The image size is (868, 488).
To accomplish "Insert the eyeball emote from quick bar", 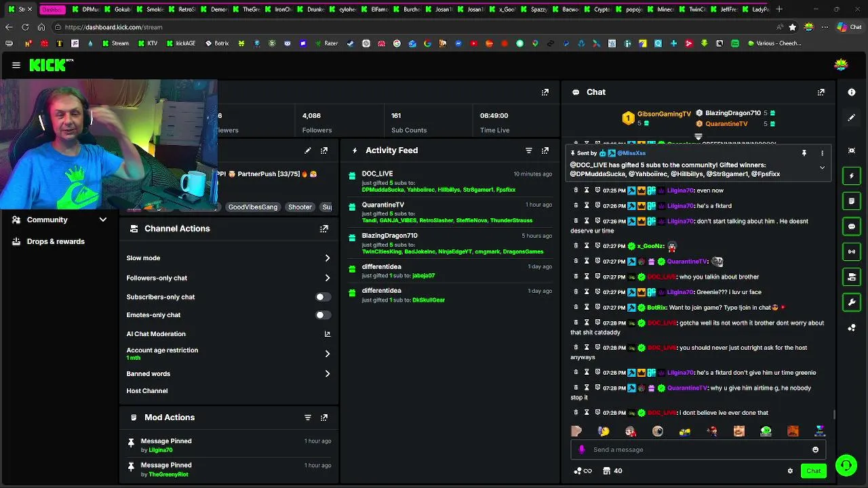I will (x=658, y=431).
